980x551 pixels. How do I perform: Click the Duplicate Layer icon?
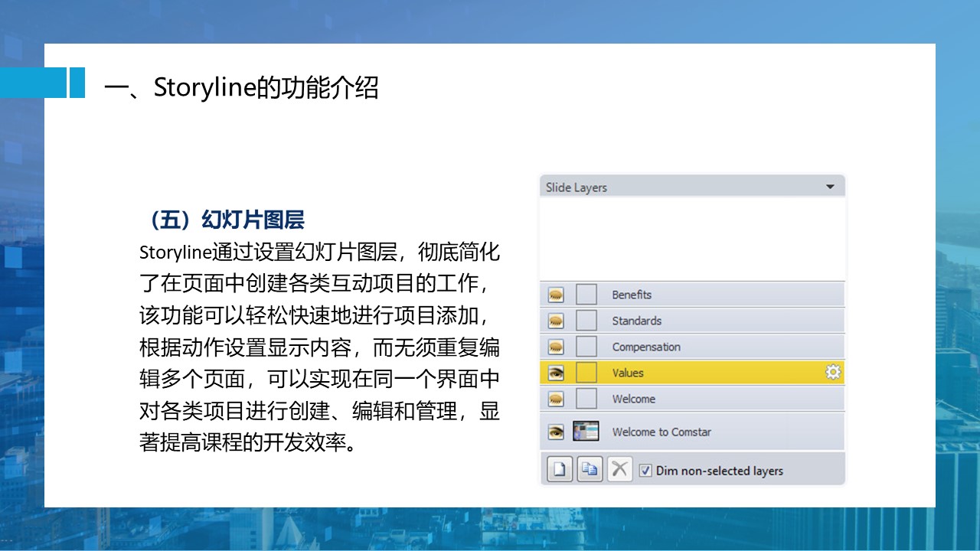590,470
